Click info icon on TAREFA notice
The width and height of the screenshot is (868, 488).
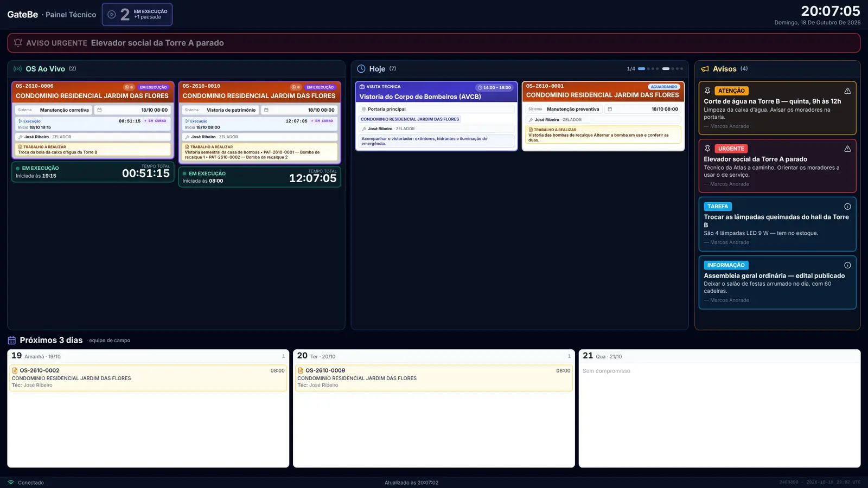point(847,207)
